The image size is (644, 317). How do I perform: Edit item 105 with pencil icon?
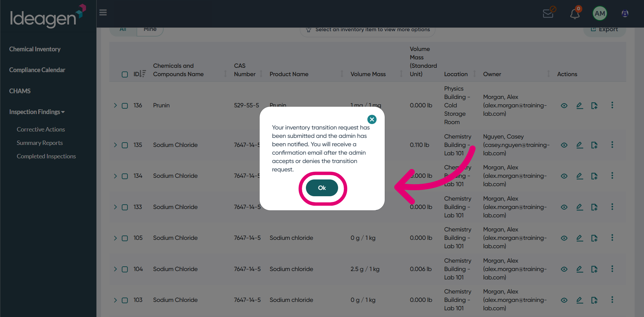pos(580,238)
